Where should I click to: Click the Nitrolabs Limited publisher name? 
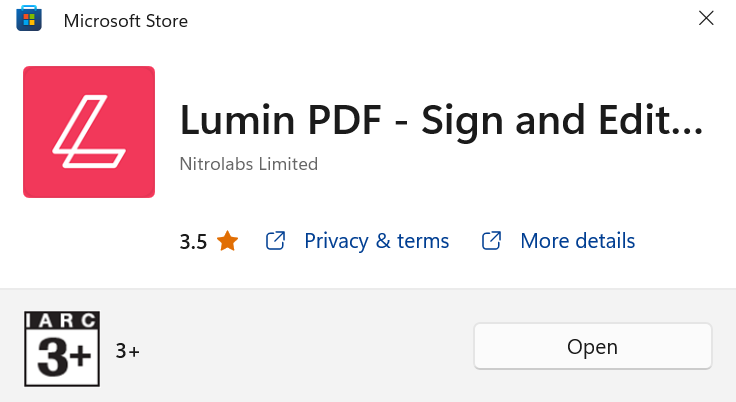pyautogui.click(x=249, y=164)
